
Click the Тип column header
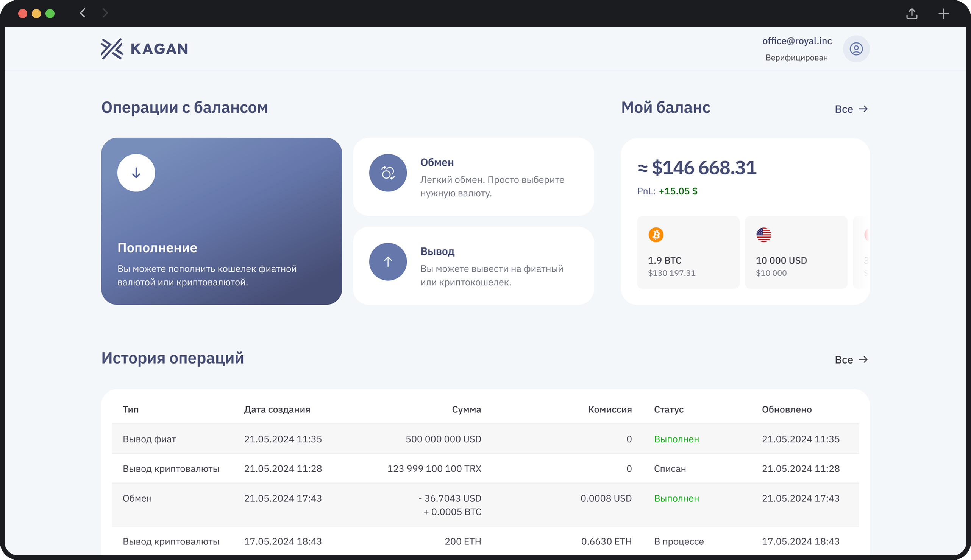tap(131, 409)
